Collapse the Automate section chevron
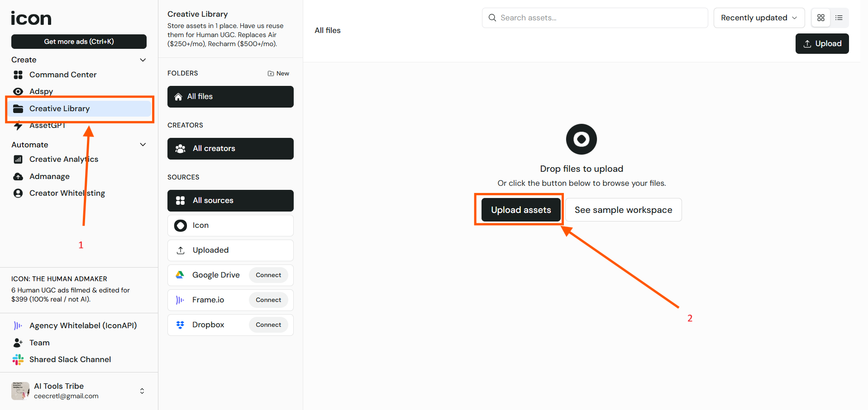Screen dimensions: 868x410 click(143, 145)
